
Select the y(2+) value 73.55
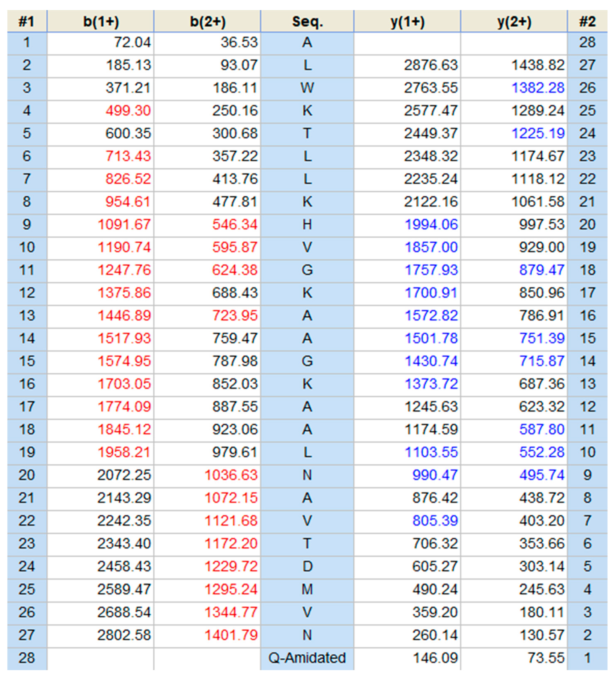tap(546, 658)
